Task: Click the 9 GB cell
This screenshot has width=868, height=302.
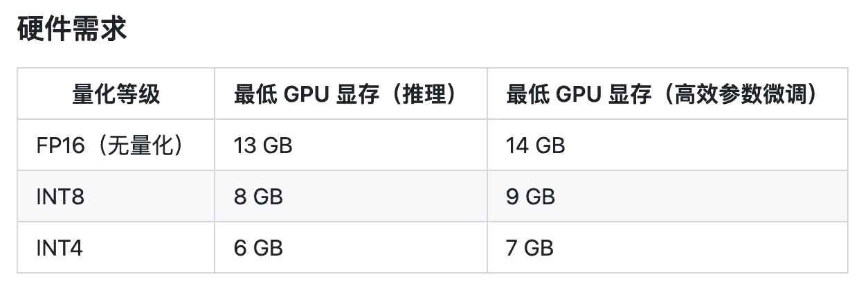Action: [x=530, y=197]
